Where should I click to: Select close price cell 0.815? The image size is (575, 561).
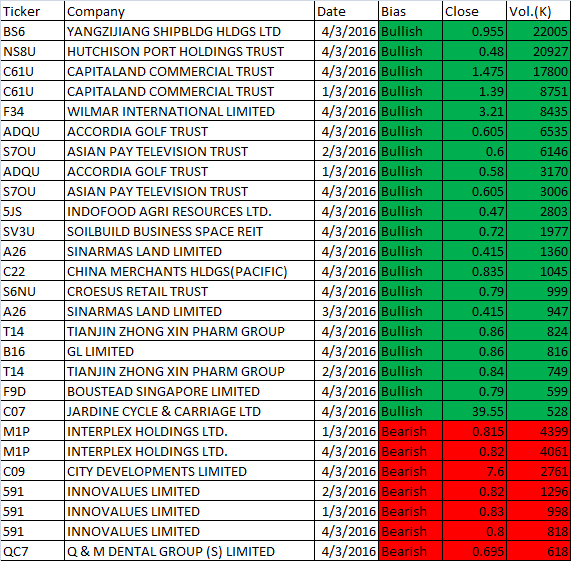(x=475, y=431)
